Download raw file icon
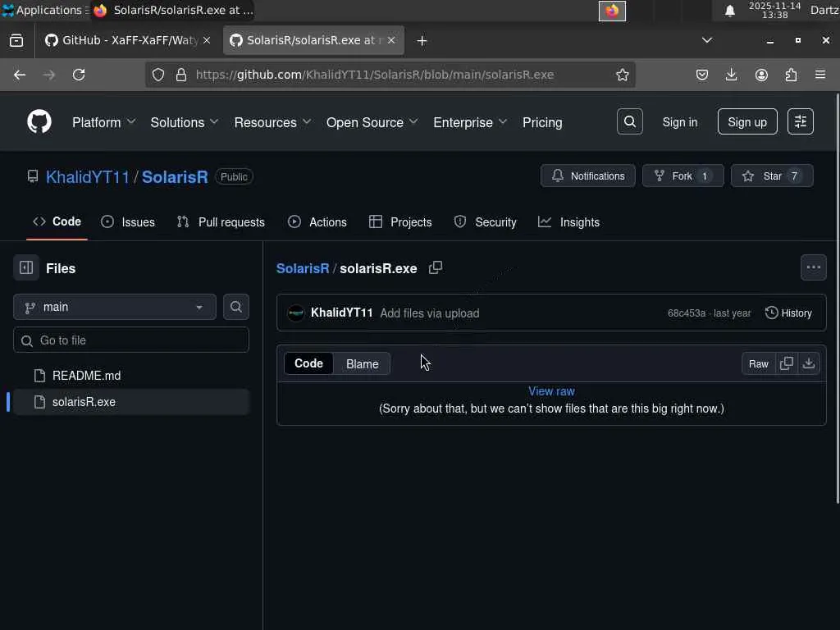Viewport: 840px width, 630px height. (809, 363)
